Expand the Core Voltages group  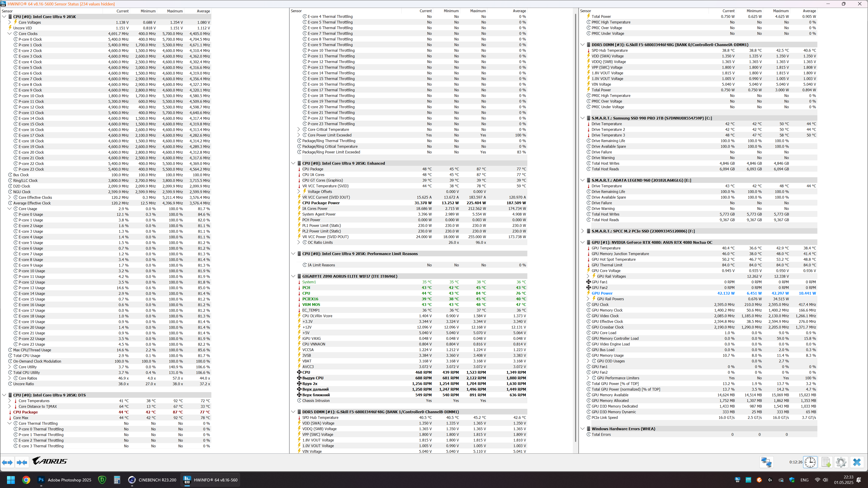pyautogui.click(x=9, y=22)
